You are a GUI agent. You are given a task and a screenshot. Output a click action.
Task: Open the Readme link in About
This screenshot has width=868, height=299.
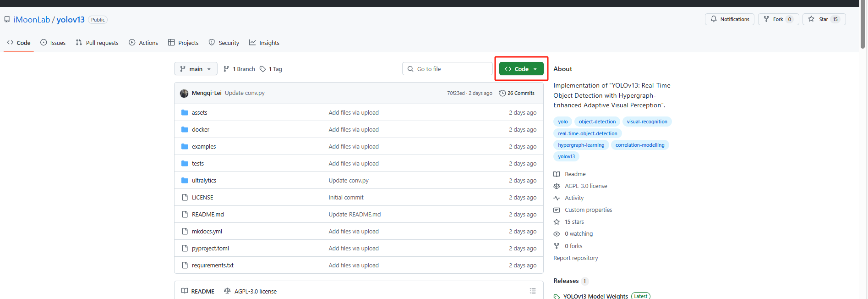(570, 174)
